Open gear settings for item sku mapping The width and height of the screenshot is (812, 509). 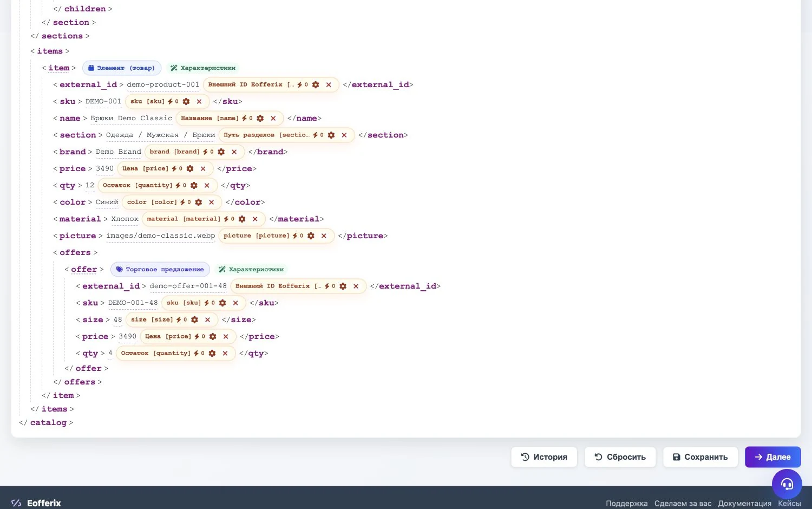(x=186, y=102)
